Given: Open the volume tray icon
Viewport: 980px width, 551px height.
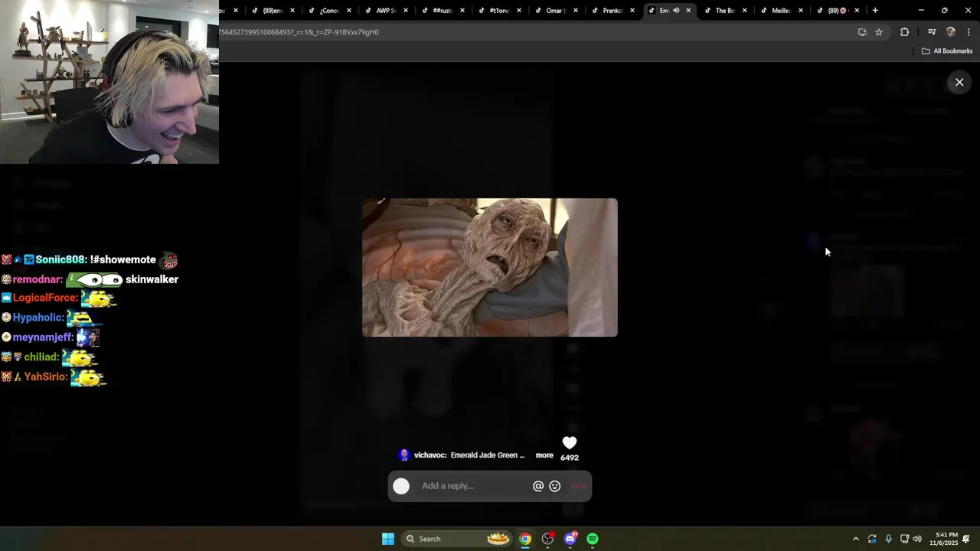Looking at the screenshot, I should (x=917, y=539).
